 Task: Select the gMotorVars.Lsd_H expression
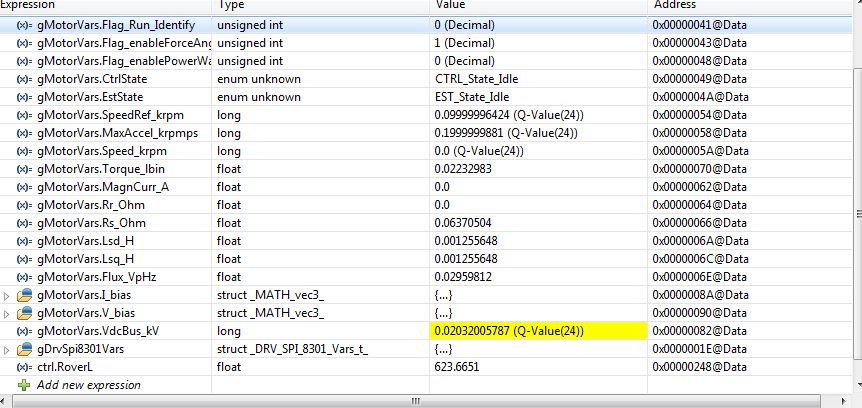point(85,241)
